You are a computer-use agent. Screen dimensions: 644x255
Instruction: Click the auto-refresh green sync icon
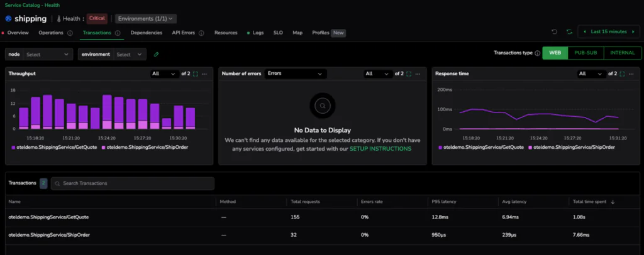(x=569, y=31)
